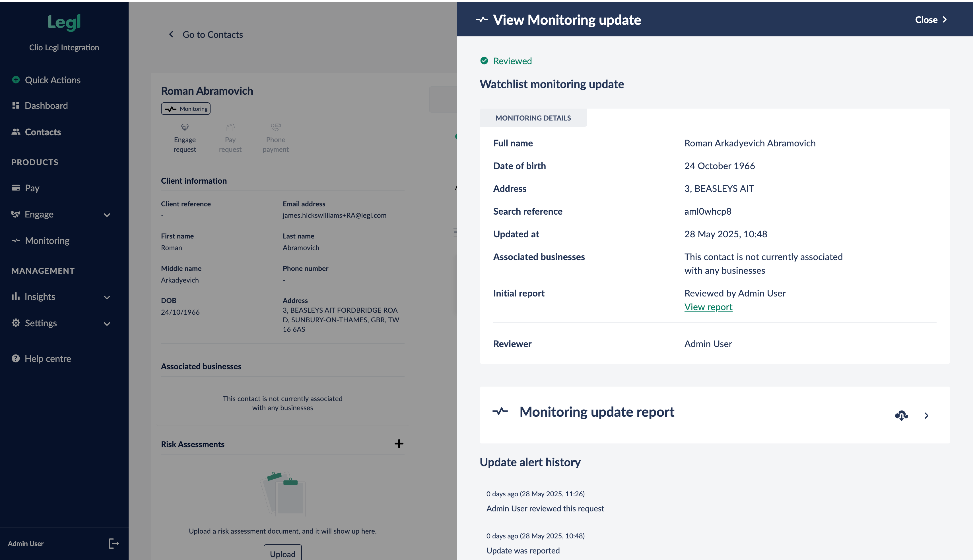Click the plus icon beside Risk Assessments
Viewport: 973px width, 560px height.
(x=399, y=443)
